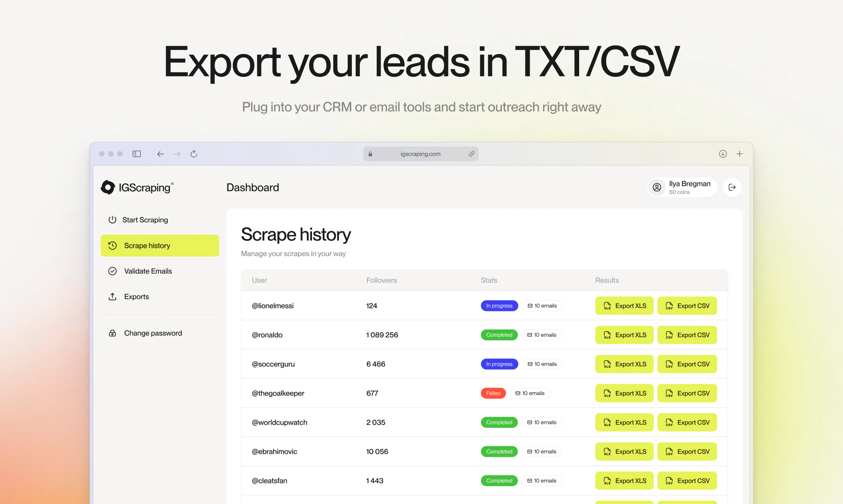Select the @worldcupwatch username
843x504 pixels.
279,422
